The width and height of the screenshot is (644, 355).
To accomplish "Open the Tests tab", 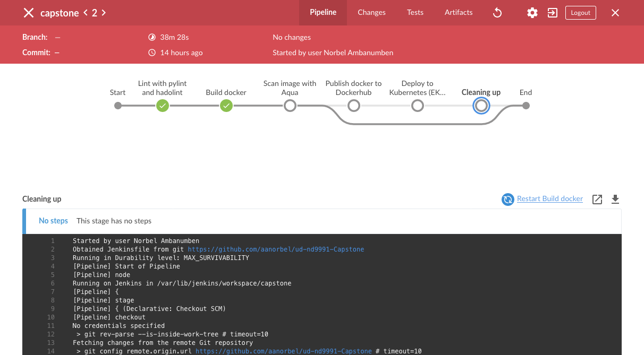I will point(415,13).
